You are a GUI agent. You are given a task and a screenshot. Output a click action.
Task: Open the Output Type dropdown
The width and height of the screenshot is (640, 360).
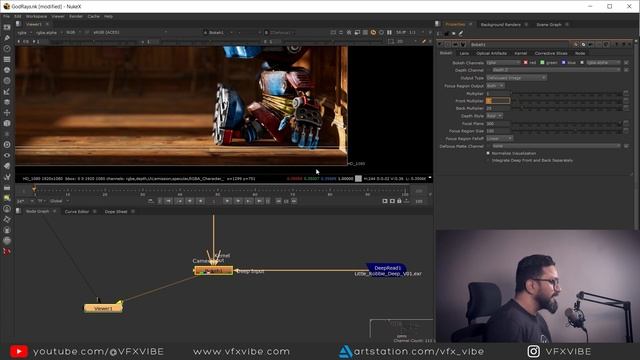coord(516,78)
